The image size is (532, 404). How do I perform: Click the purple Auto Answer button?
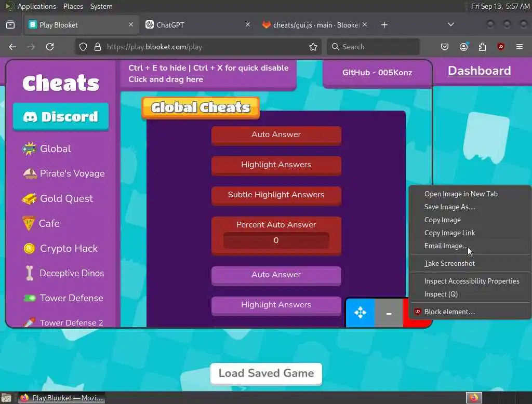(x=276, y=275)
